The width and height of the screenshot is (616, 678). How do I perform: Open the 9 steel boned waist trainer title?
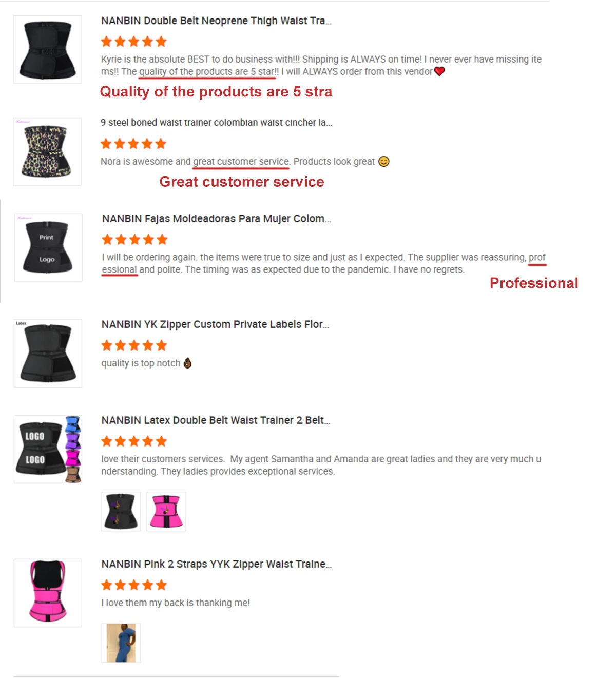coord(216,123)
